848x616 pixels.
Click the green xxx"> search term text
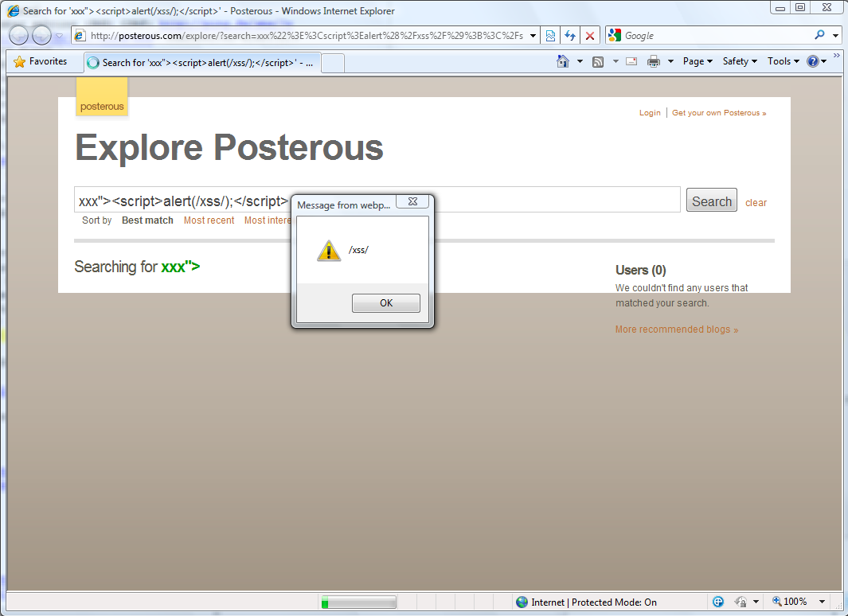(x=181, y=267)
